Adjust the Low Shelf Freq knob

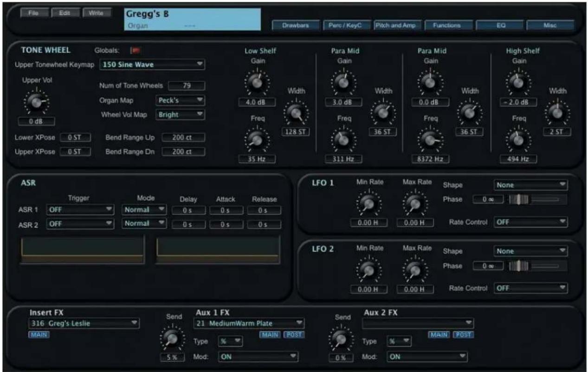[x=257, y=140]
